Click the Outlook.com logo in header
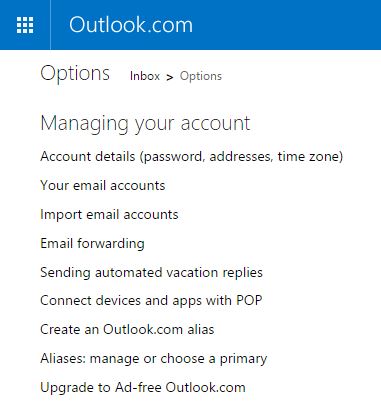Viewport: 381px width, 415px height. [131, 25]
